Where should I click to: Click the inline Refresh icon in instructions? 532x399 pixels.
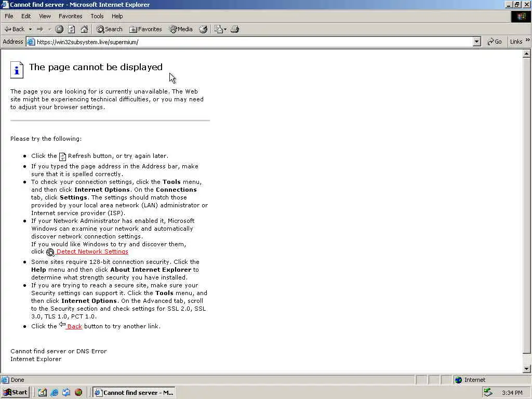tap(62, 156)
